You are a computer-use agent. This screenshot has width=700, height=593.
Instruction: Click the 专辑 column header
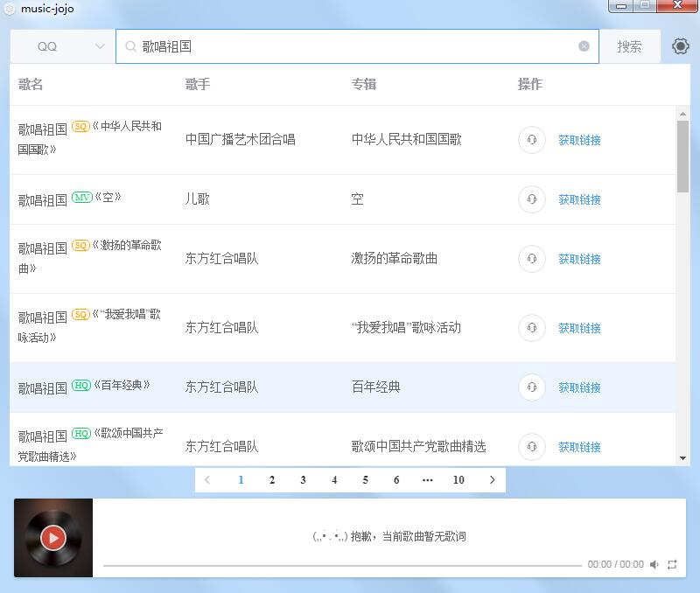[x=364, y=84]
